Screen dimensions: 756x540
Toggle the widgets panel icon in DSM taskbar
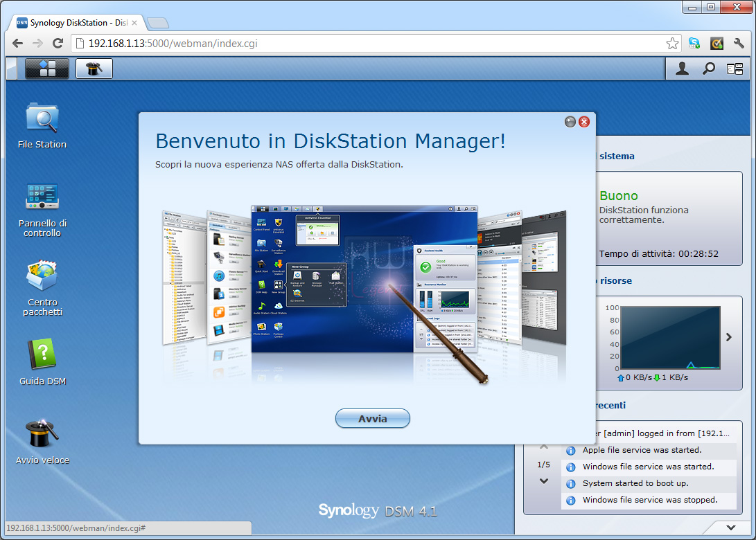coord(735,69)
